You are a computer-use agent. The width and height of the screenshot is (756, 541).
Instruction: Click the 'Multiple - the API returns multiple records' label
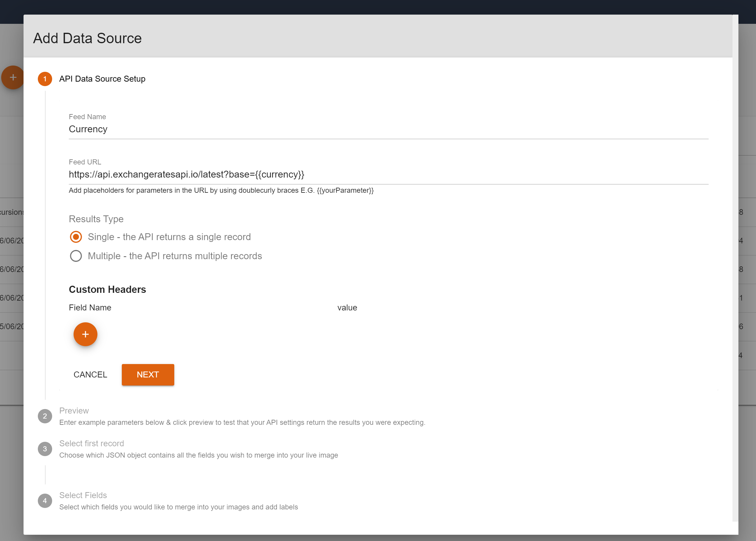[x=175, y=256]
